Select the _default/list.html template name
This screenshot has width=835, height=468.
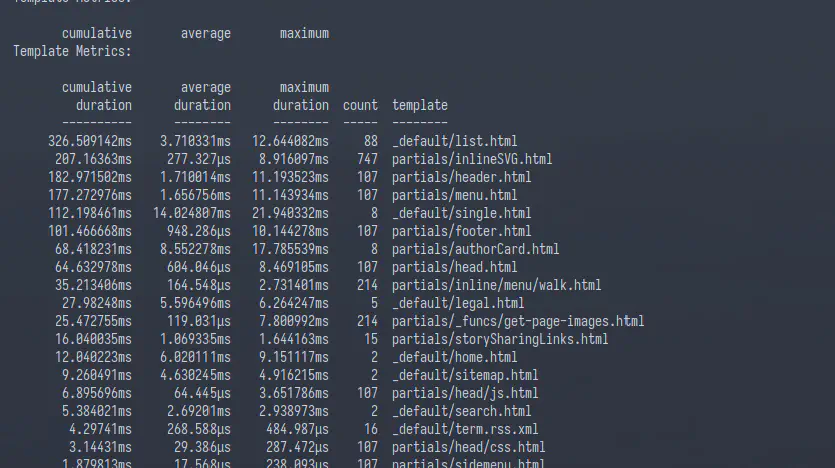pos(454,142)
